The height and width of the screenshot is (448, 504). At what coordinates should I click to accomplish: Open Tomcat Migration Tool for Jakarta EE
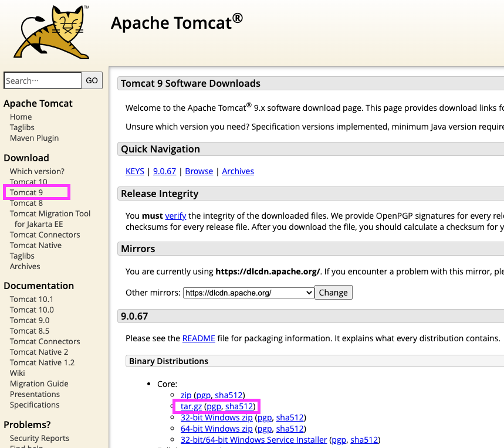click(x=50, y=219)
